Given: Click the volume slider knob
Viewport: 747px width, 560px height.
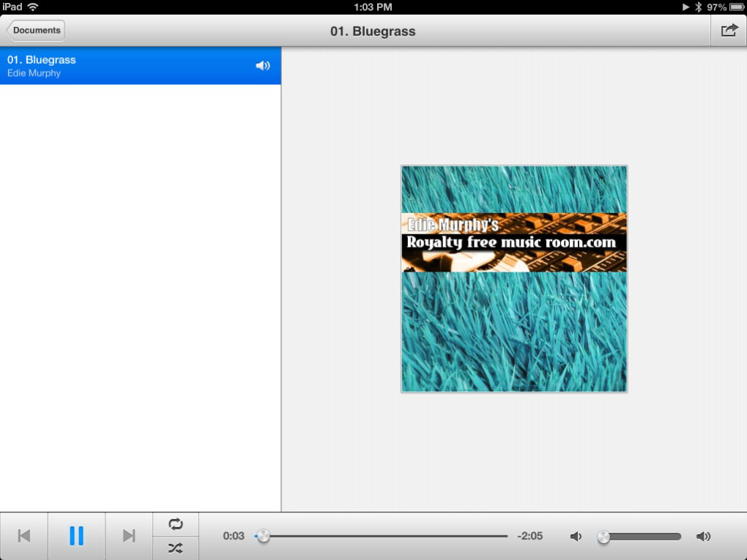Looking at the screenshot, I should tap(603, 537).
